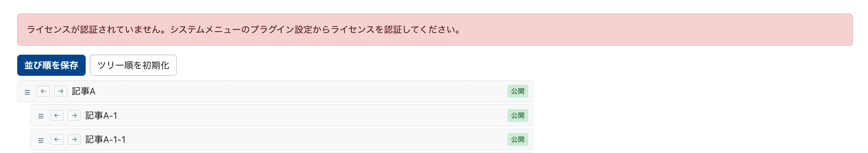The width and height of the screenshot is (868, 153).
Task: Click drag handle icon for 記事A-1-1
Action: 41,140
